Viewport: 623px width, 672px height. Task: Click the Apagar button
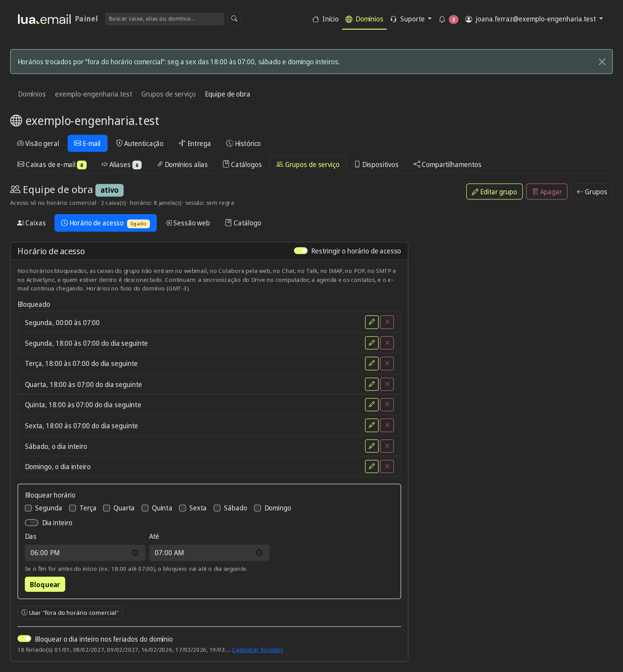(x=547, y=192)
